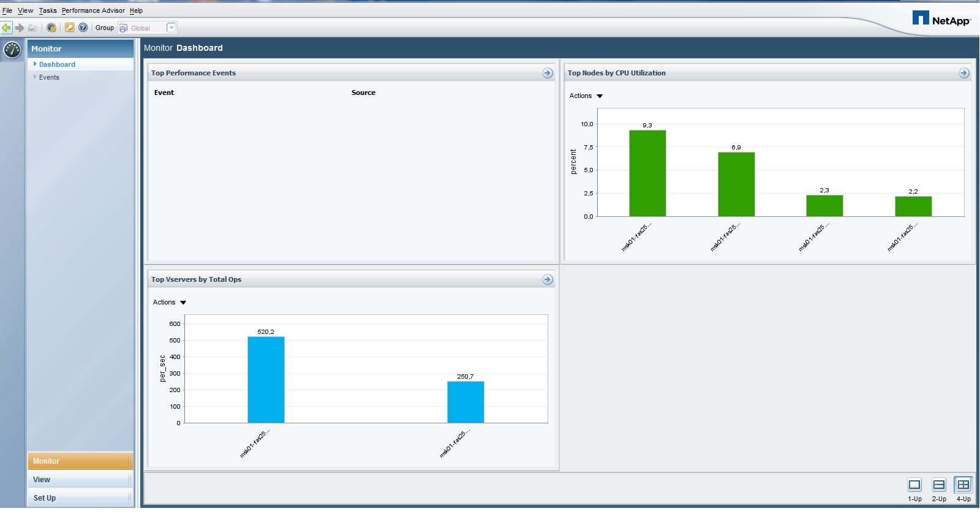The image size is (980, 522).
Task: Open Top Vservers by Total Ops arrow
Action: [x=548, y=279]
